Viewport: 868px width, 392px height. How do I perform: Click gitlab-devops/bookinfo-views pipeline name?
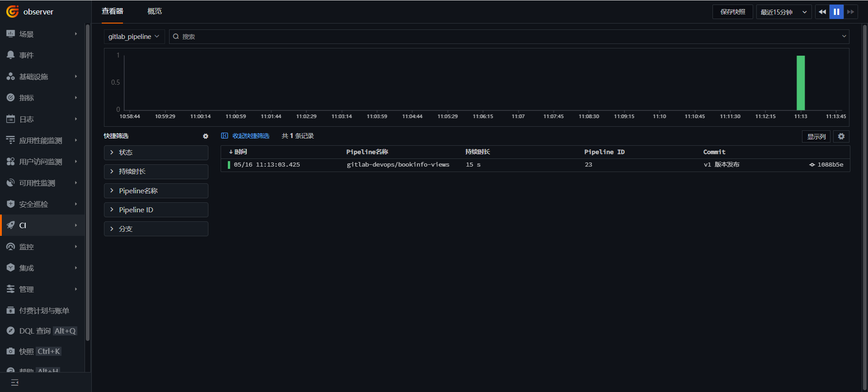pyautogui.click(x=398, y=165)
